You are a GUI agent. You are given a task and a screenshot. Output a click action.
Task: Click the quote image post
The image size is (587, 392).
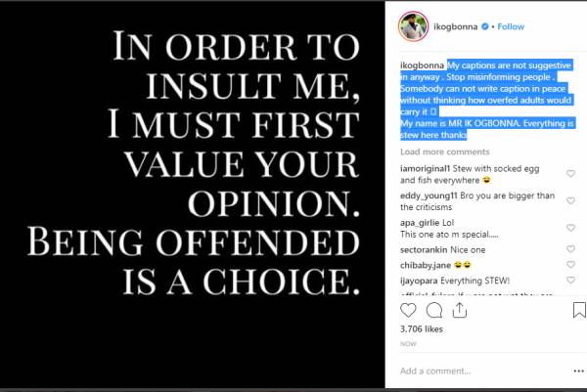coord(194,196)
